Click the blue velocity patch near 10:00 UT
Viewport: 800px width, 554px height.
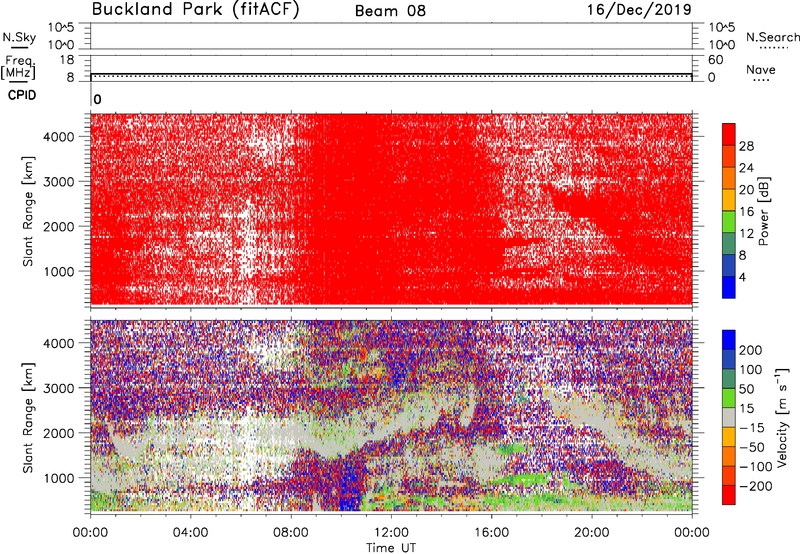[x=349, y=490]
